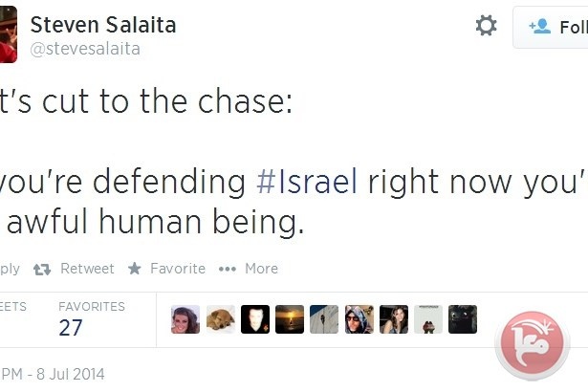Open the #Israel hashtag link
588x392 pixels.
[307, 182]
